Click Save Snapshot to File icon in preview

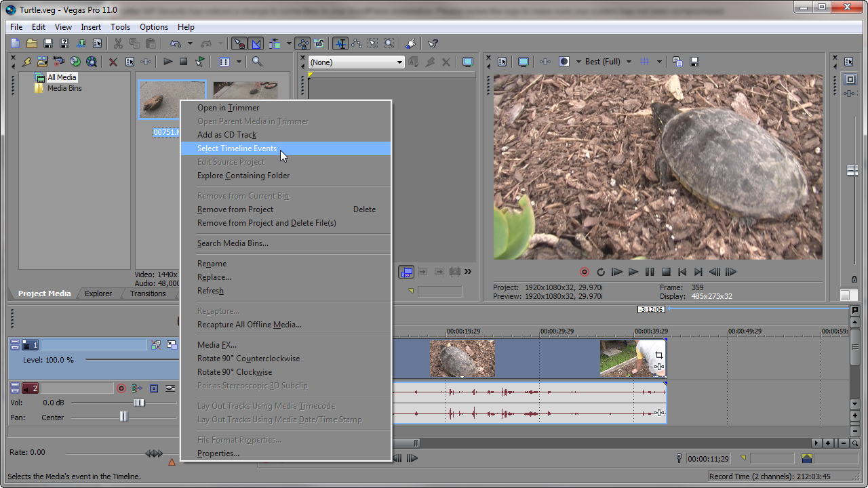[694, 62]
